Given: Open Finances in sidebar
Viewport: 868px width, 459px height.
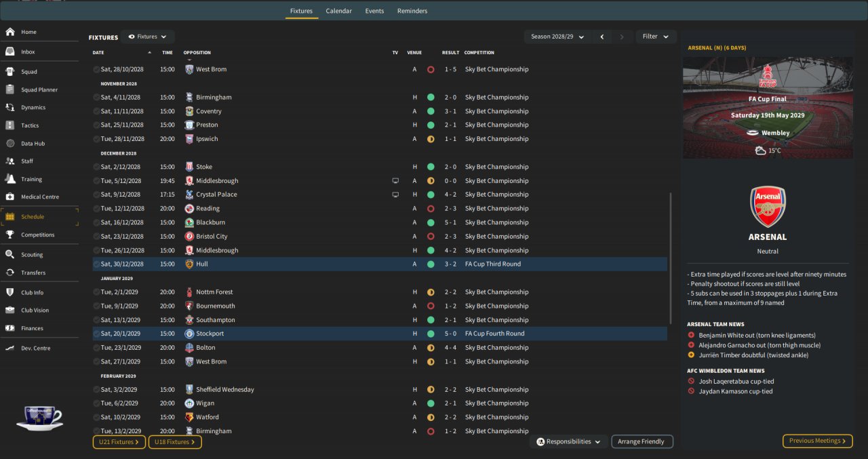Looking at the screenshot, I should 32,328.
